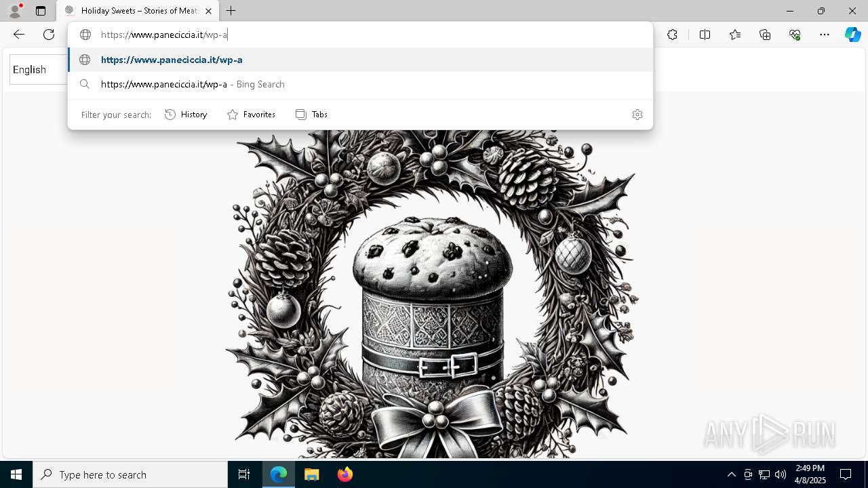Viewport: 868px width, 488px height.
Task: Open the Extensions puzzle icon
Action: tap(672, 35)
